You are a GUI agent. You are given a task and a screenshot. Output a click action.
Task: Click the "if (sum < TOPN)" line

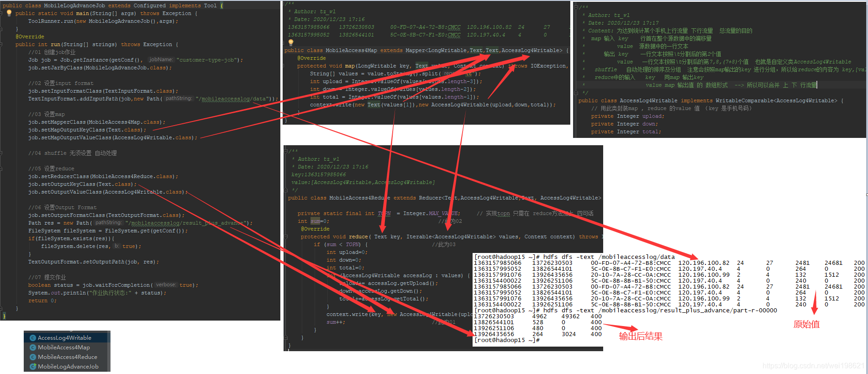point(341,245)
